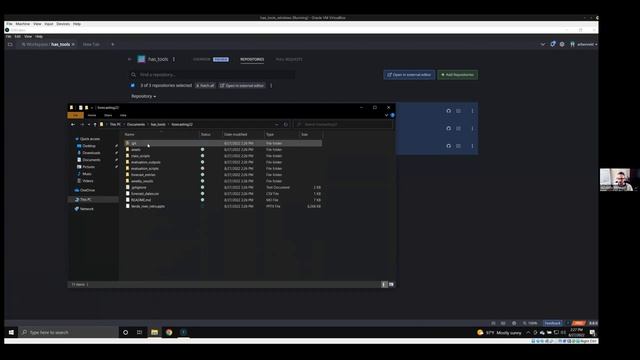The height and width of the screenshot is (360, 640).
Task: Click the File Explorer search box
Action: (x=343, y=124)
